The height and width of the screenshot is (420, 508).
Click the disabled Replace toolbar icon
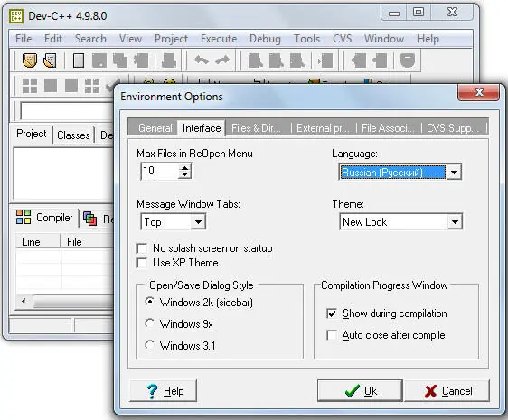point(276,61)
